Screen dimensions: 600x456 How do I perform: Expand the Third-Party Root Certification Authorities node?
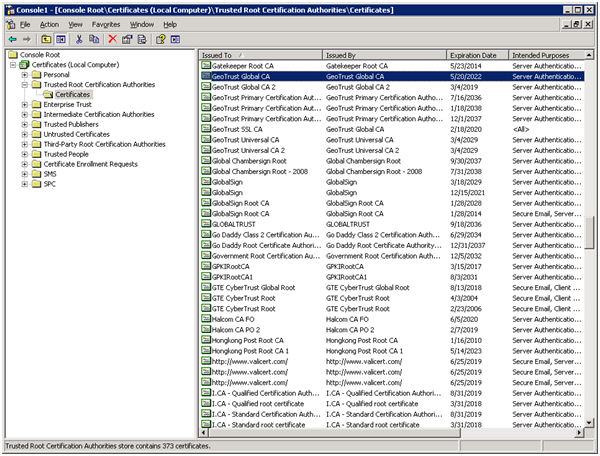(24, 144)
